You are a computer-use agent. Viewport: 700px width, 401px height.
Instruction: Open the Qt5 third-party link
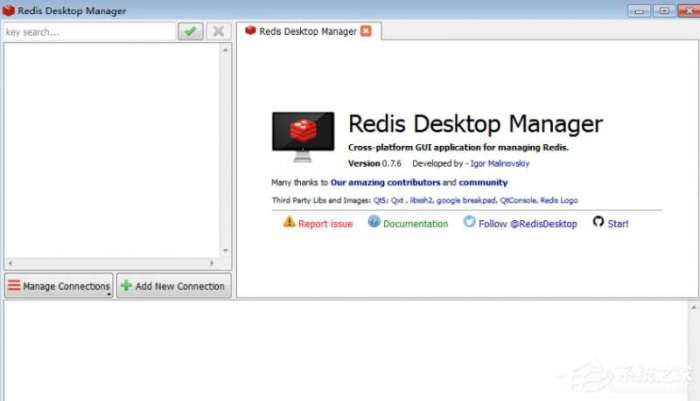(380, 200)
